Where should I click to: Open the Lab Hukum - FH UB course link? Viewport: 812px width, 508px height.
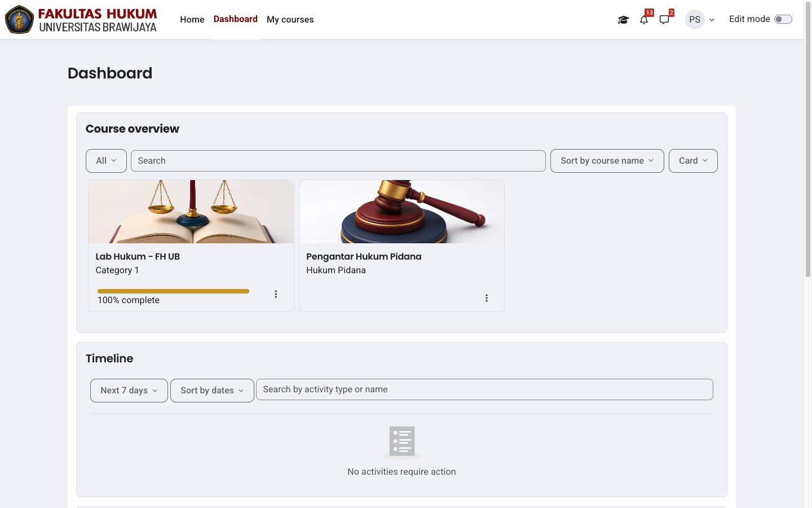138,256
